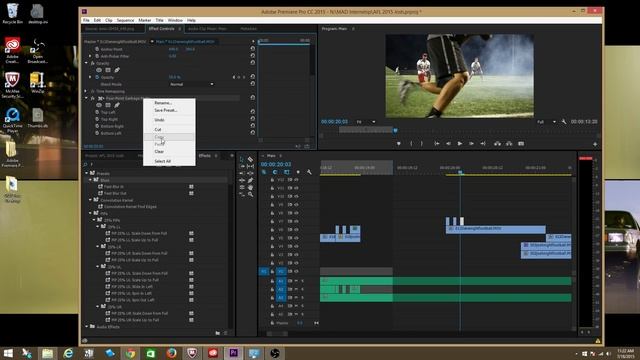Toggle the Four-Point Garbage Matte fx switch
Screen dimensions: 640x360
tap(93, 98)
